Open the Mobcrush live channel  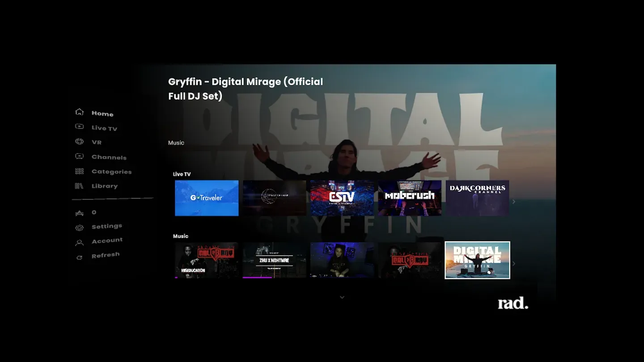[x=409, y=198]
